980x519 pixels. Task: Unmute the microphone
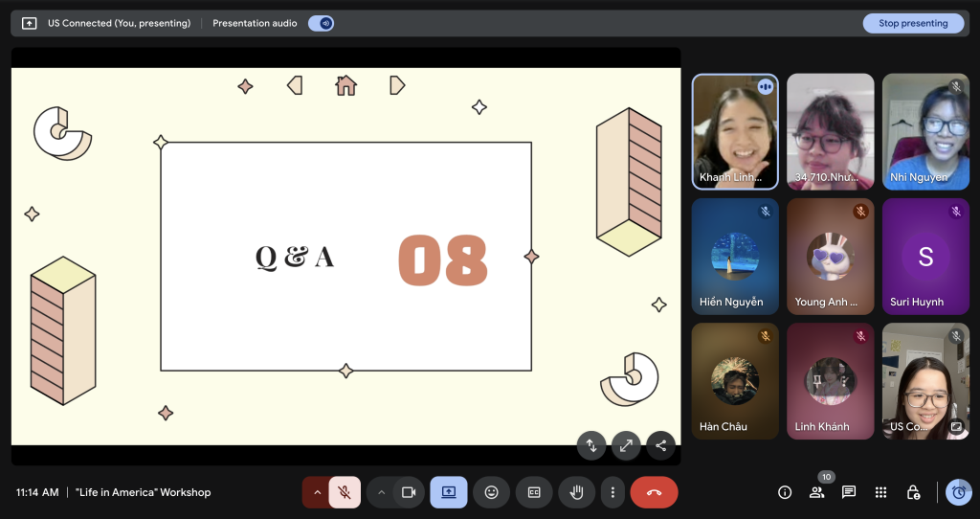click(345, 492)
